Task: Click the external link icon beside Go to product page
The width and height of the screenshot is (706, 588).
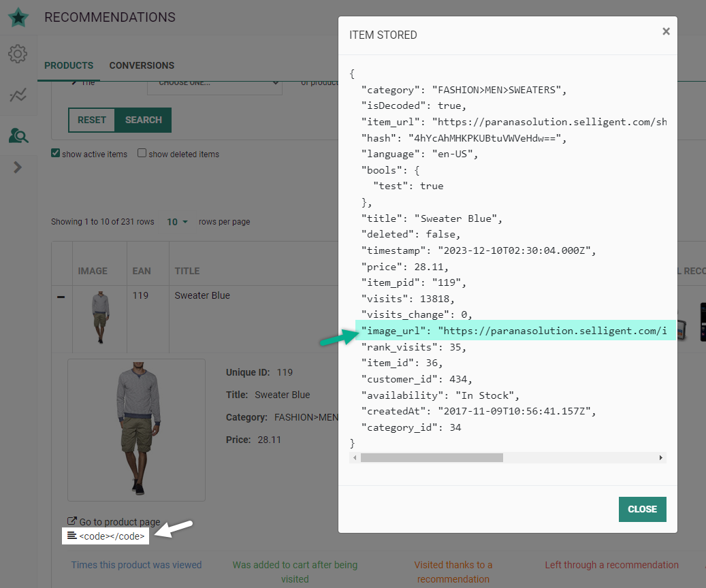Action: point(72,522)
